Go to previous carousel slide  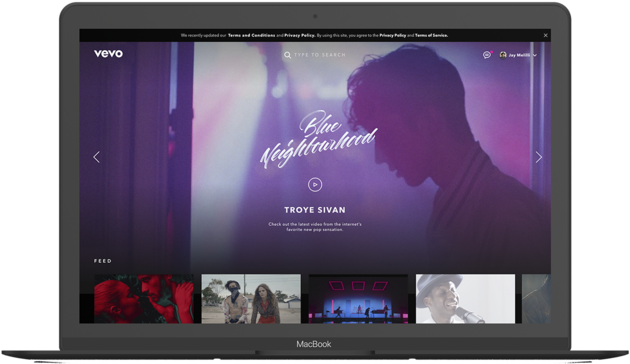96,157
